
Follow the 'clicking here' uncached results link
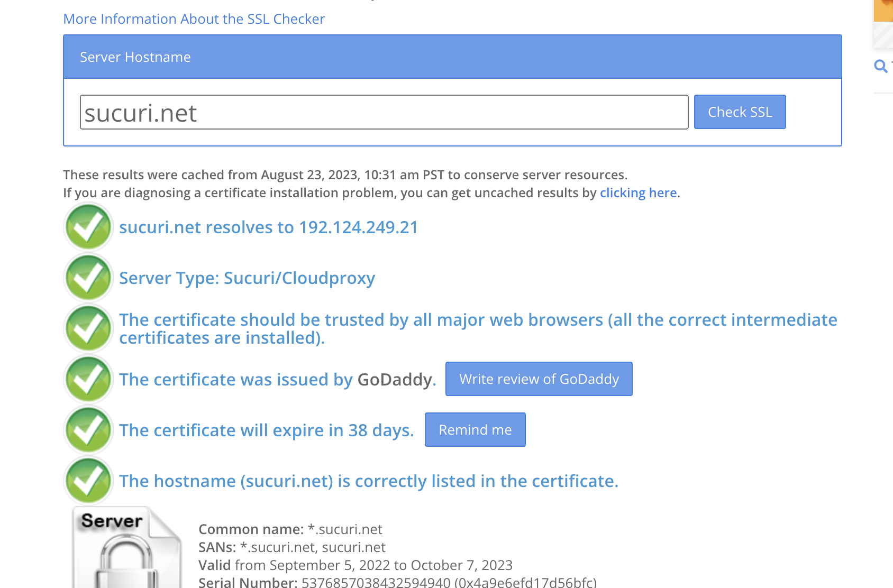[638, 193]
